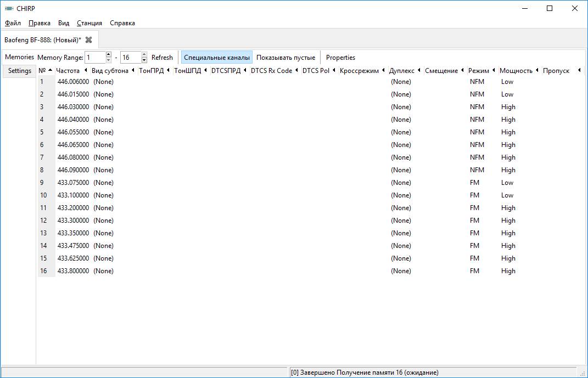Click window resize grip in status bar
The height and width of the screenshot is (378, 588).
click(583, 373)
